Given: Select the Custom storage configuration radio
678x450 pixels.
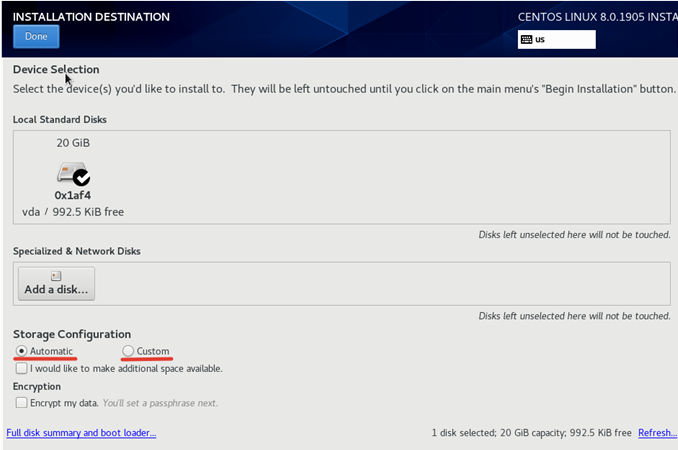Looking at the screenshot, I should tap(128, 351).
